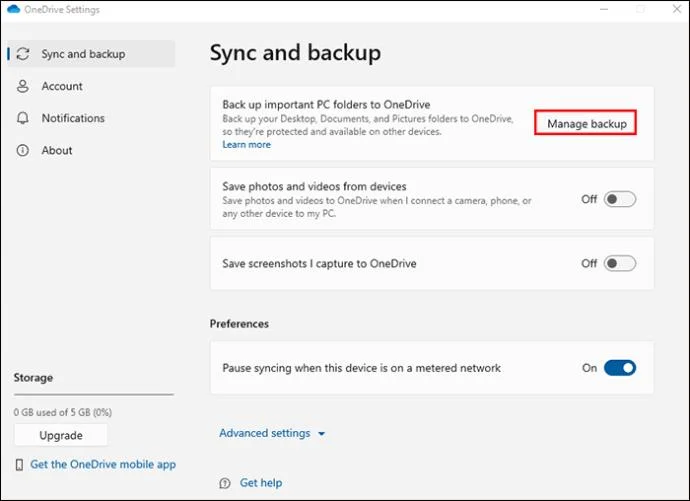Click the sync arrows icon in sidebar
Viewport: 690px width, 501px height.
tap(23, 54)
